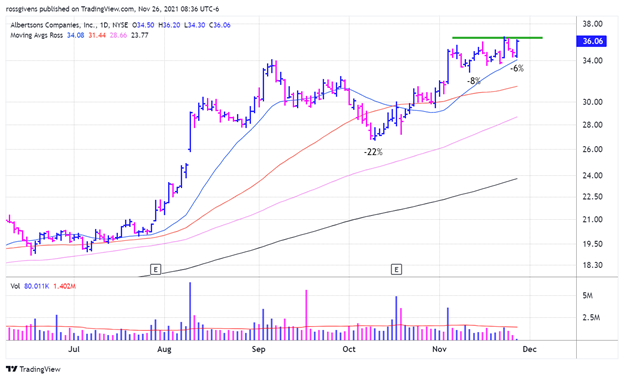Click the 18.30 price axis label
This screenshot has height=379, width=624.
coord(593,265)
